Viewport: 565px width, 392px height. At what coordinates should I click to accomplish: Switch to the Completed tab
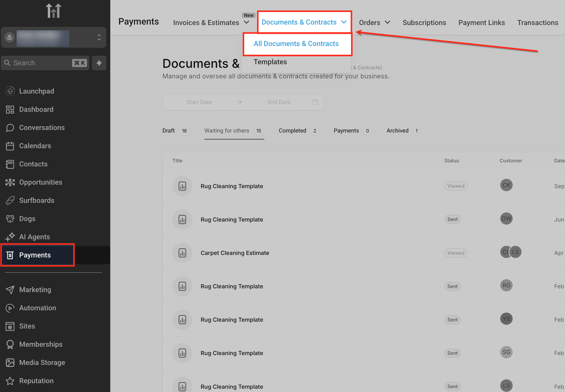pyautogui.click(x=292, y=131)
